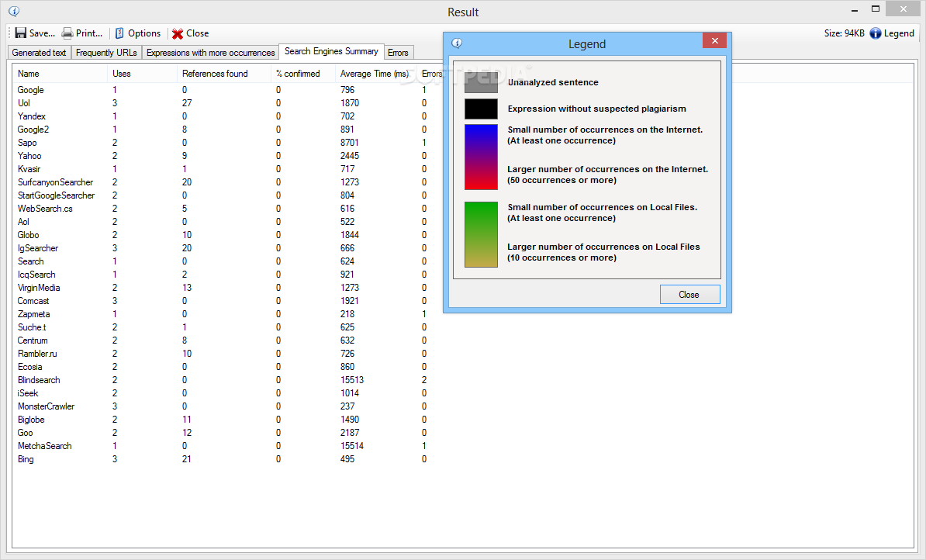The image size is (926, 560).
Task: Sort by References found column header
Action: 224,73
